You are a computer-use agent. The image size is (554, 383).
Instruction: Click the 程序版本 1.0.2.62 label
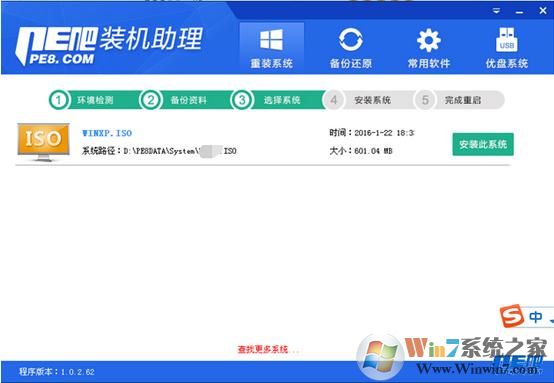pos(57,372)
